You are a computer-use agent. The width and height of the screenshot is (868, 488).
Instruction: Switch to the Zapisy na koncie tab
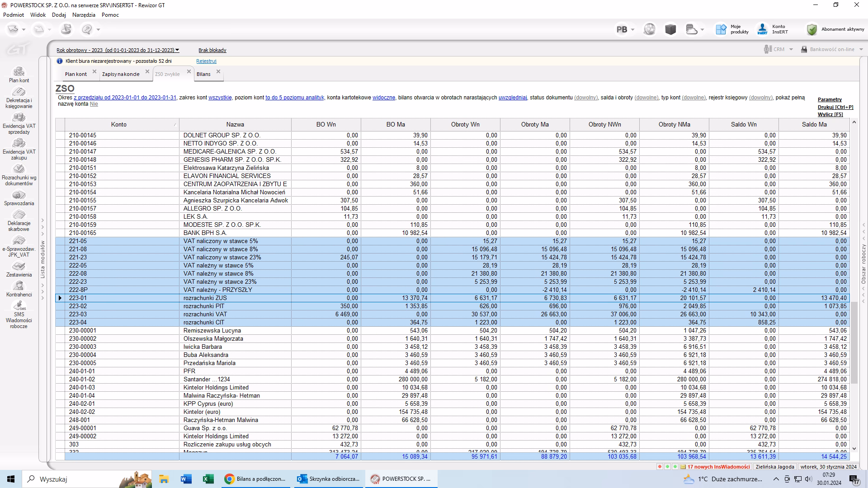(121, 74)
